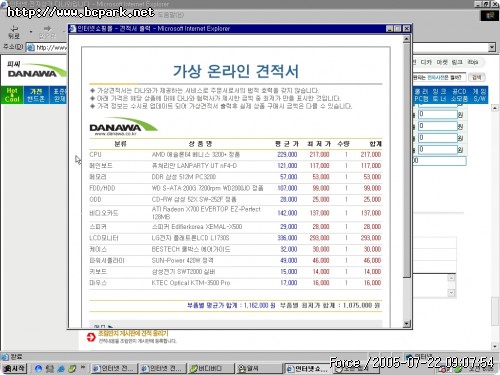Expand the quick launch overflow chevron

(83, 367)
